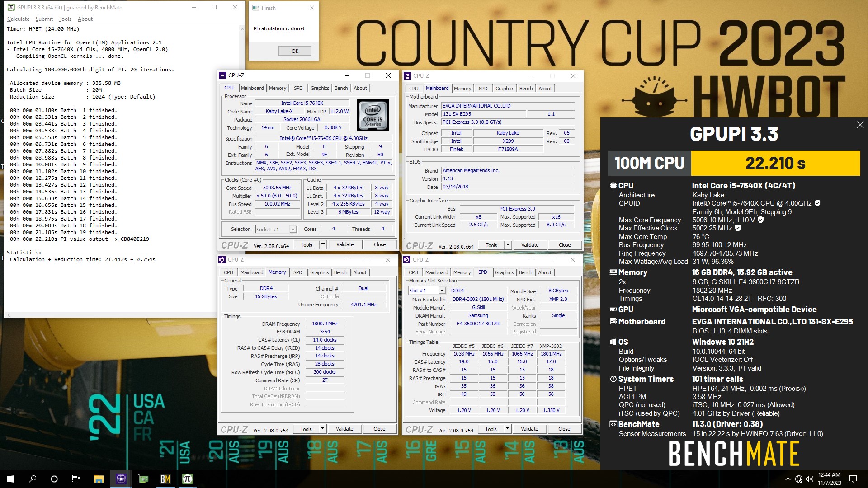The image size is (868, 488).
Task: Select About tab in SPD window
Action: 545,272
